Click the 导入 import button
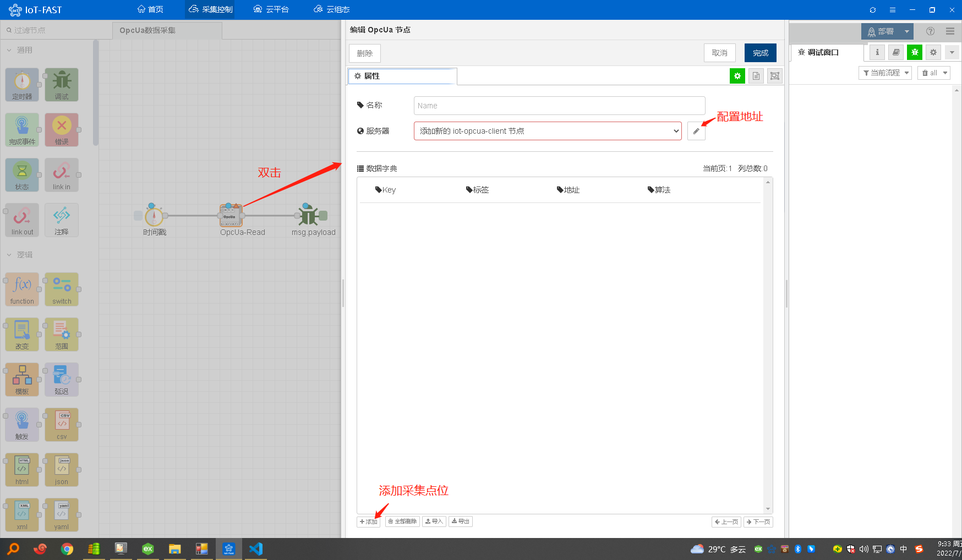Screen dimensions: 962x560 pos(434,521)
